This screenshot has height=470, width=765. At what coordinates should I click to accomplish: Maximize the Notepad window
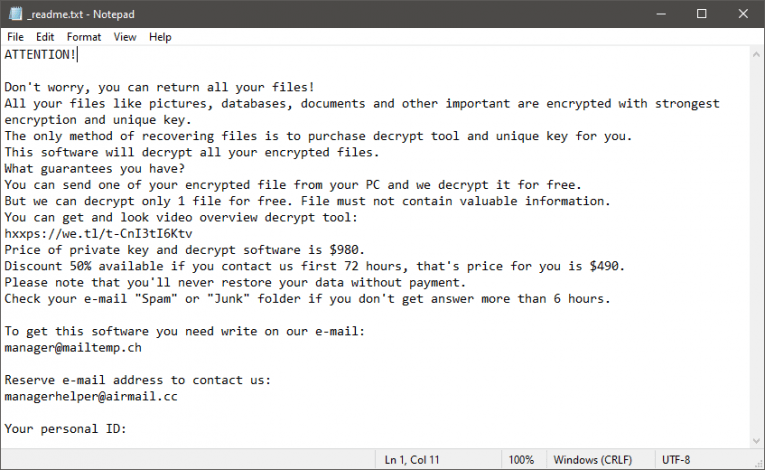[701, 14]
